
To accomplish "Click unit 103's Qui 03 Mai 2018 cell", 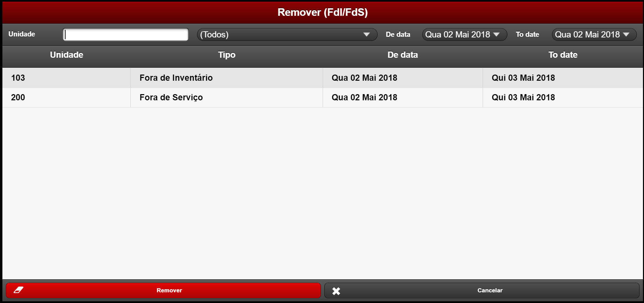I will click(x=523, y=78).
